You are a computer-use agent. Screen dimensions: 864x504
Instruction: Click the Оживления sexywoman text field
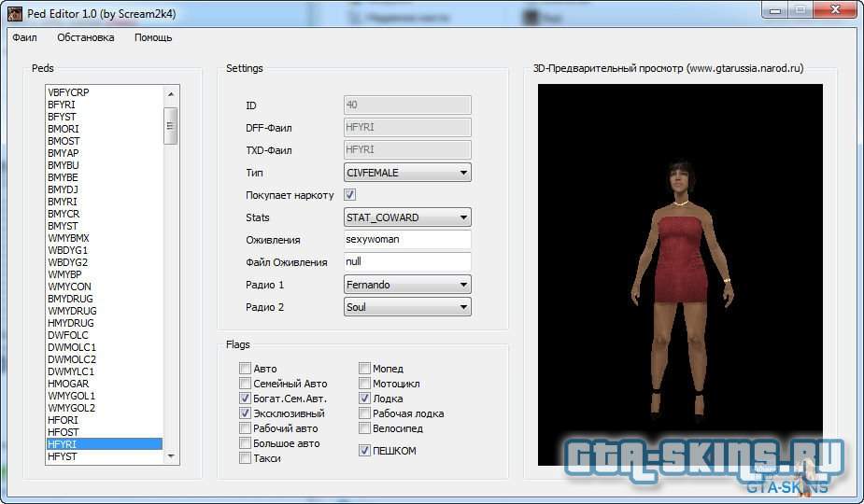407,239
